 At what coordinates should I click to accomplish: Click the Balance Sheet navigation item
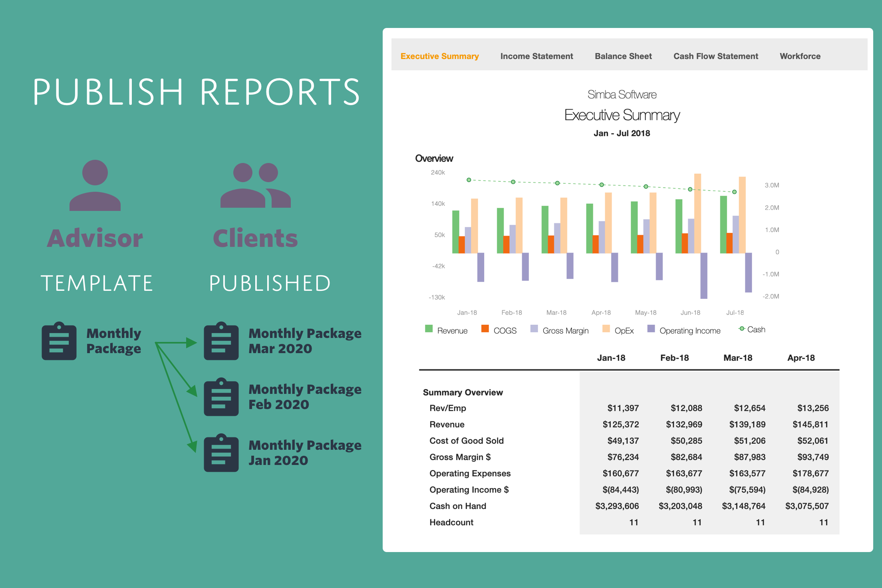623,56
